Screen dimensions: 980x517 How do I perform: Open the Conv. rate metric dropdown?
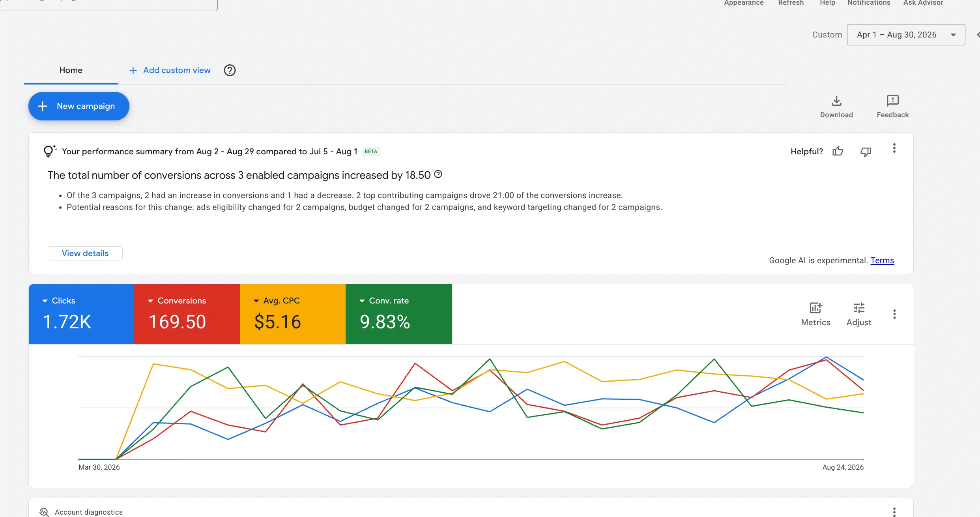click(x=362, y=301)
